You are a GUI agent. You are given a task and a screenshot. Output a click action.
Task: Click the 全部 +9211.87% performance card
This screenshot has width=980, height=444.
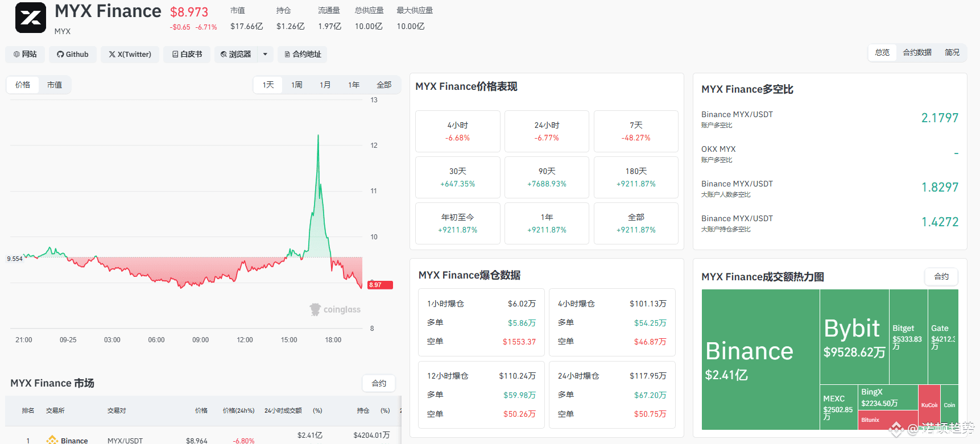(636, 223)
